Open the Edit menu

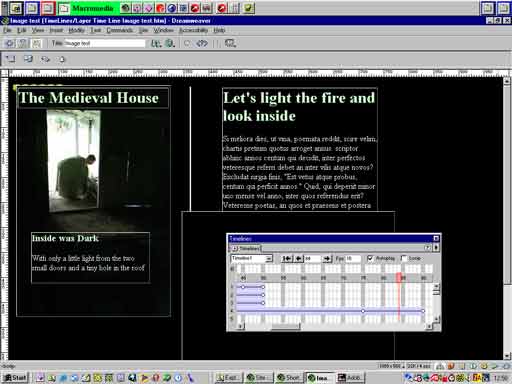point(22,30)
